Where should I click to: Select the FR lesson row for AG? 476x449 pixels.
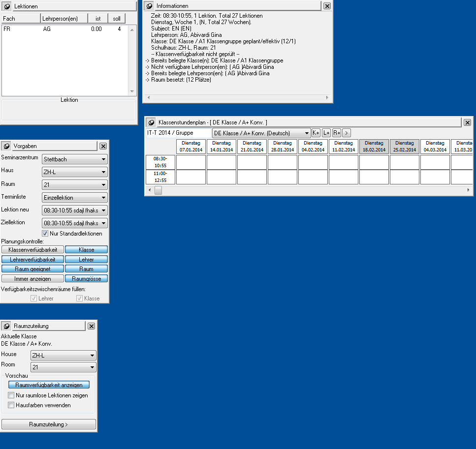[x=64, y=30]
